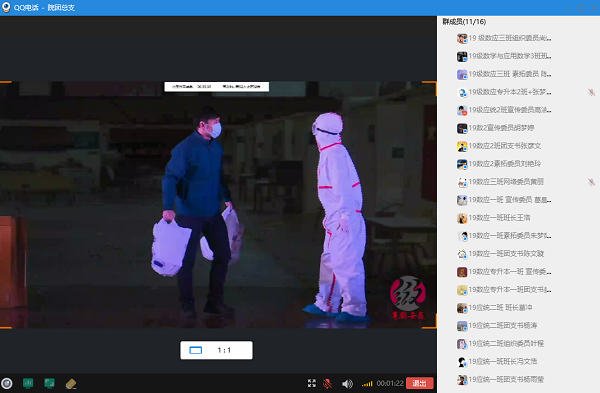Click avatar of 19应统二班 班长
Viewport: 600px width, 393px height.
pyautogui.click(x=462, y=308)
